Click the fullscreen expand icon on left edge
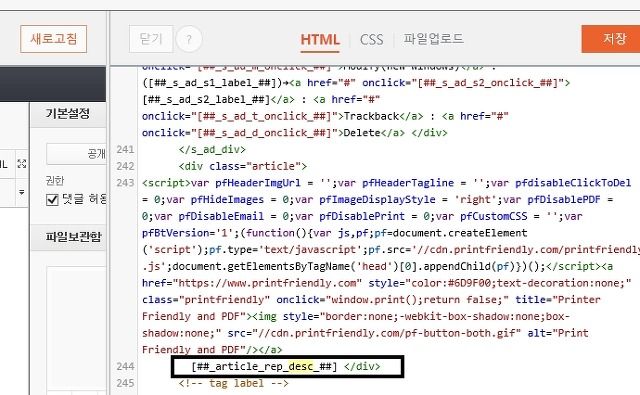This screenshot has width=640, height=395. pyautogui.click(x=22, y=164)
